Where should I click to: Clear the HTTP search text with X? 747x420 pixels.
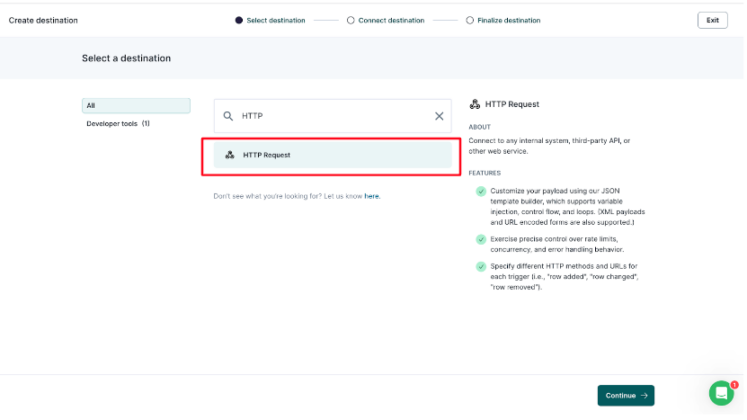(439, 116)
